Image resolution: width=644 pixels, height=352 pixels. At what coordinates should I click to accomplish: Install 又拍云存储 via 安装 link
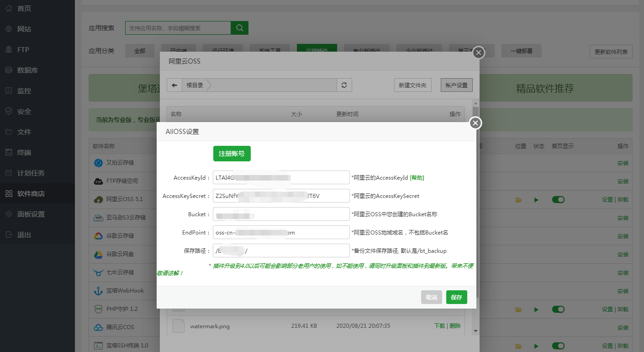tap(623, 163)
